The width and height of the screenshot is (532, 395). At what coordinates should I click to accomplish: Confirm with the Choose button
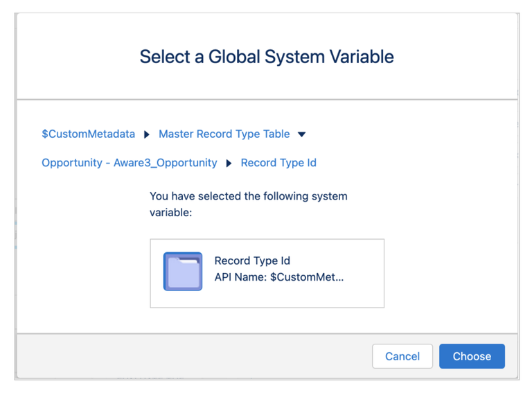point(472,356)
